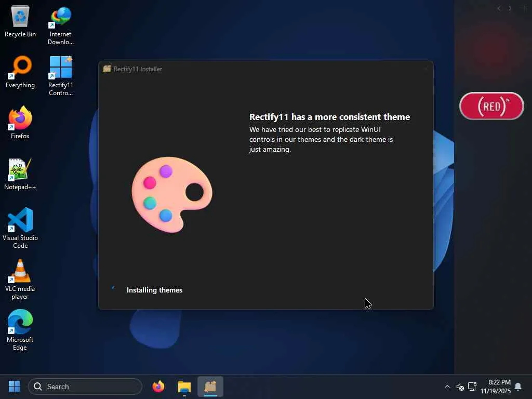Click the Rectify11 Installer title bar icon

[x=107, y=69]
